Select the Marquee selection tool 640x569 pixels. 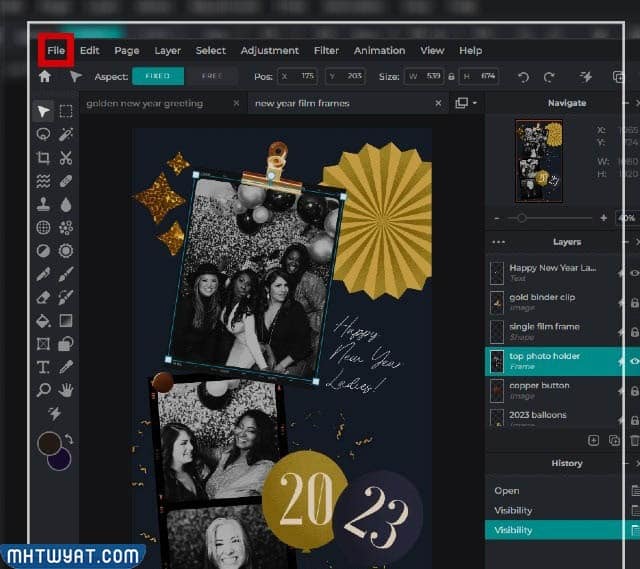point(66,111)
